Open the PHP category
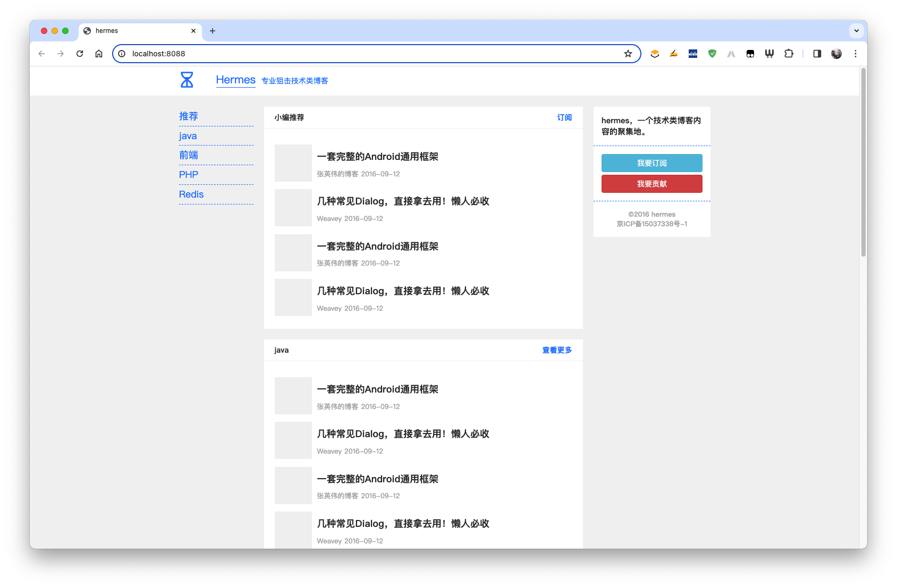Viewport: 897px width, 588px height. point(189,175)
